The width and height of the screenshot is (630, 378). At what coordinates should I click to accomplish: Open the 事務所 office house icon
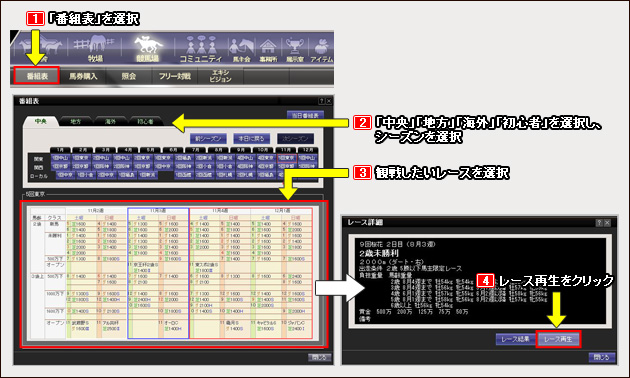pos(268,49)
